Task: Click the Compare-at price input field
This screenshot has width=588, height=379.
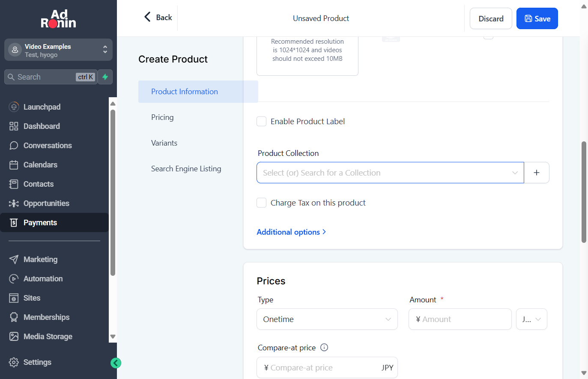Action: (327, 367)
